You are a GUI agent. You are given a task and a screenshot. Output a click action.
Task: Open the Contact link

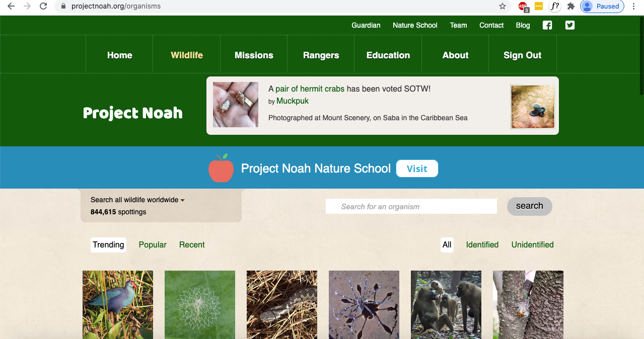coord(491,25)
